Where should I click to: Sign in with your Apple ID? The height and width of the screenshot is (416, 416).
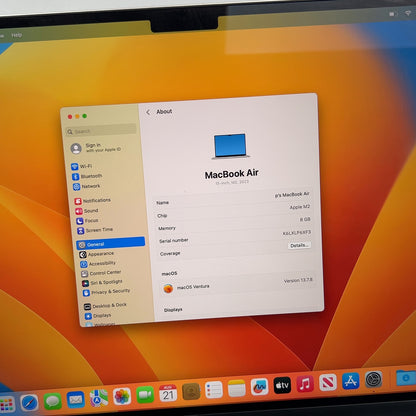pos(96,148)
